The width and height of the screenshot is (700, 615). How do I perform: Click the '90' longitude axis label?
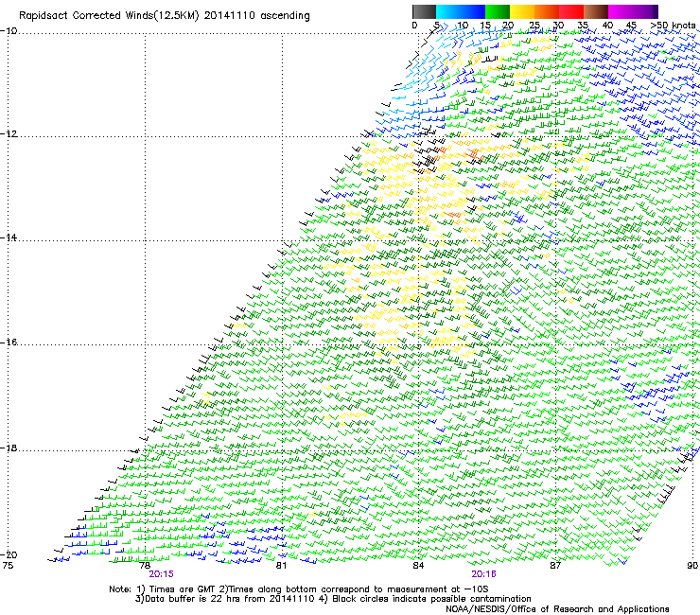[692, 566]
